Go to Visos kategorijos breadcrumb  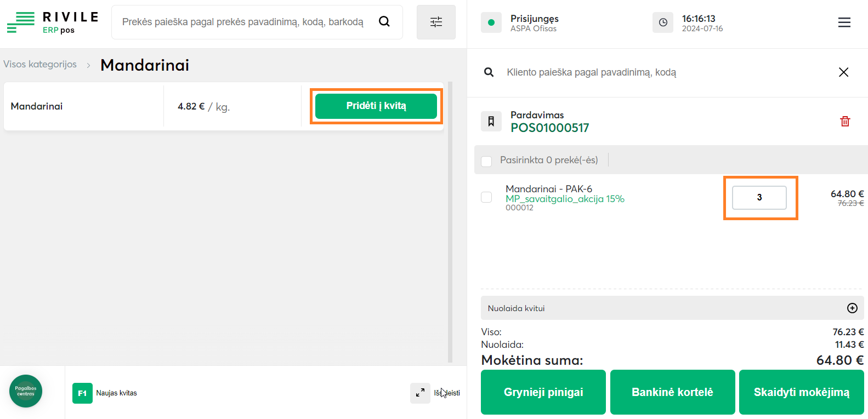[40, 65]
